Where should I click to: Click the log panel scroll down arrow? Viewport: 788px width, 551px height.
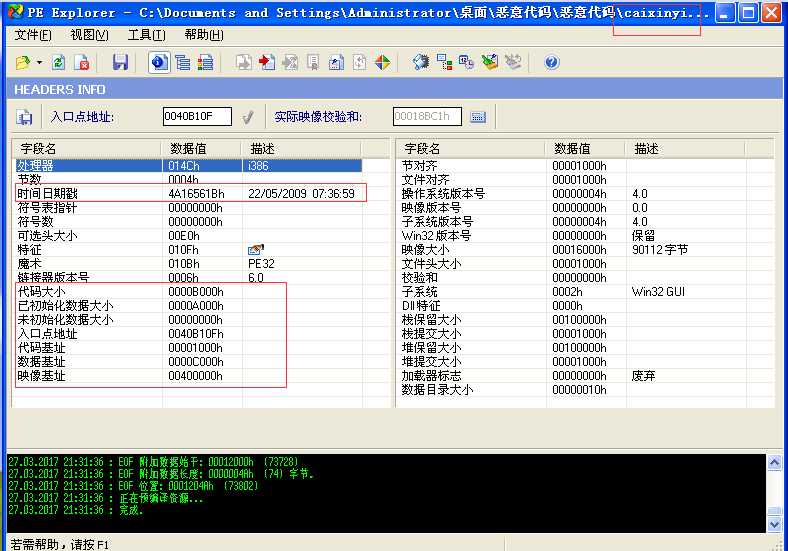pos(775,523)
